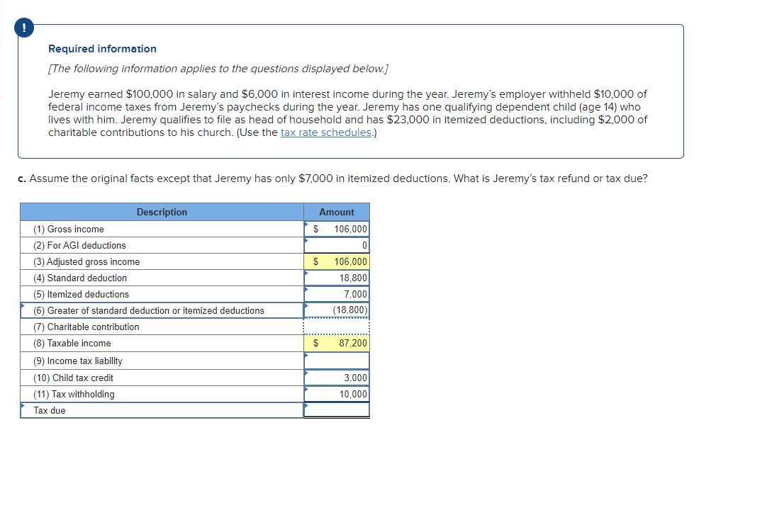Select the '(7) Charitable contribution' label

click(86, 327)
